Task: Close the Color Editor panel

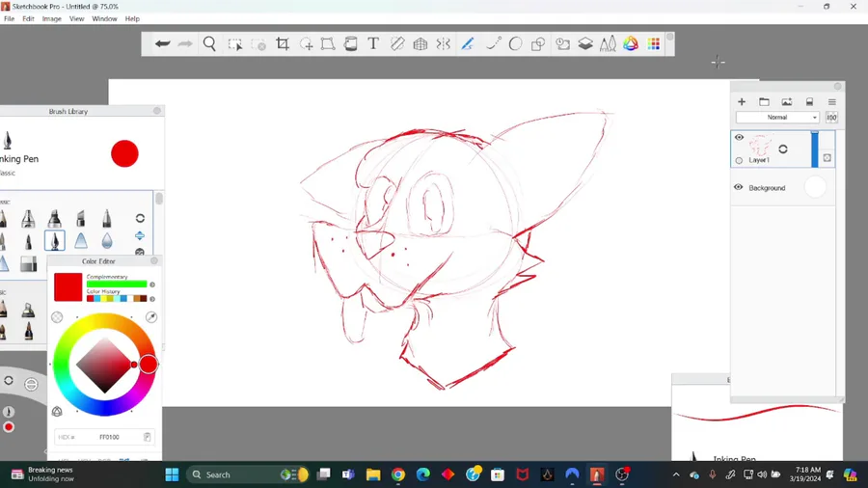Action: pos(154,260)
